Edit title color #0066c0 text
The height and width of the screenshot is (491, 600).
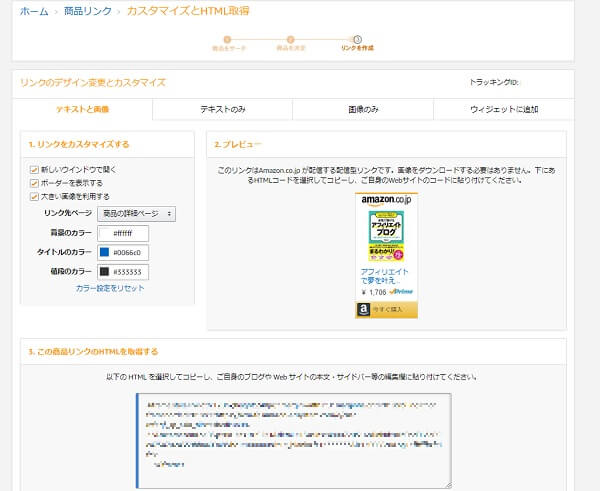127,253
